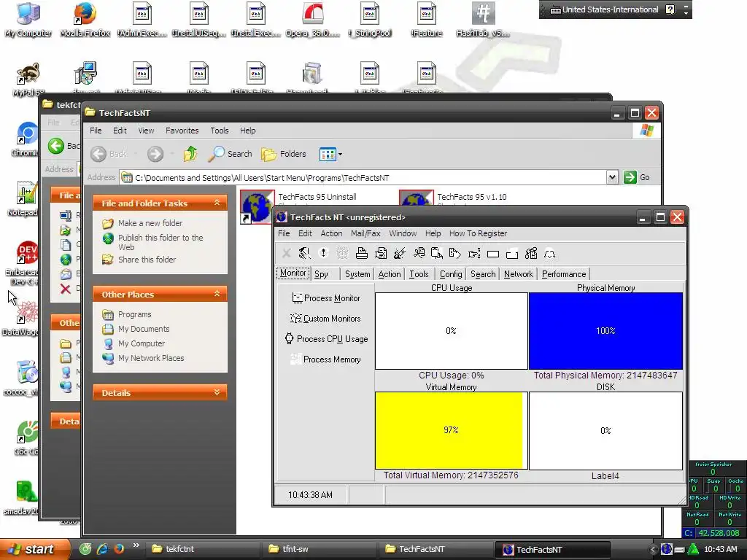Click the Internet Explorer quick launch icon

tap(102, 548)
